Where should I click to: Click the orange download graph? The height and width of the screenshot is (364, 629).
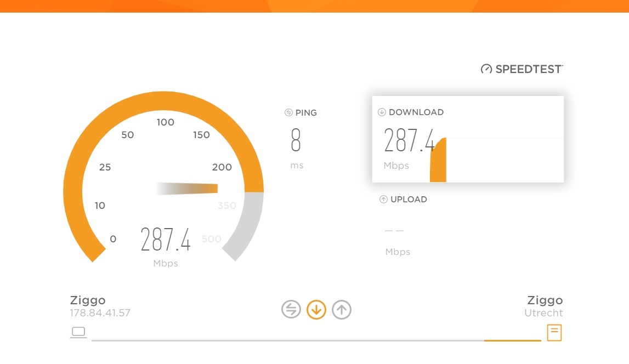pos(438,162)
